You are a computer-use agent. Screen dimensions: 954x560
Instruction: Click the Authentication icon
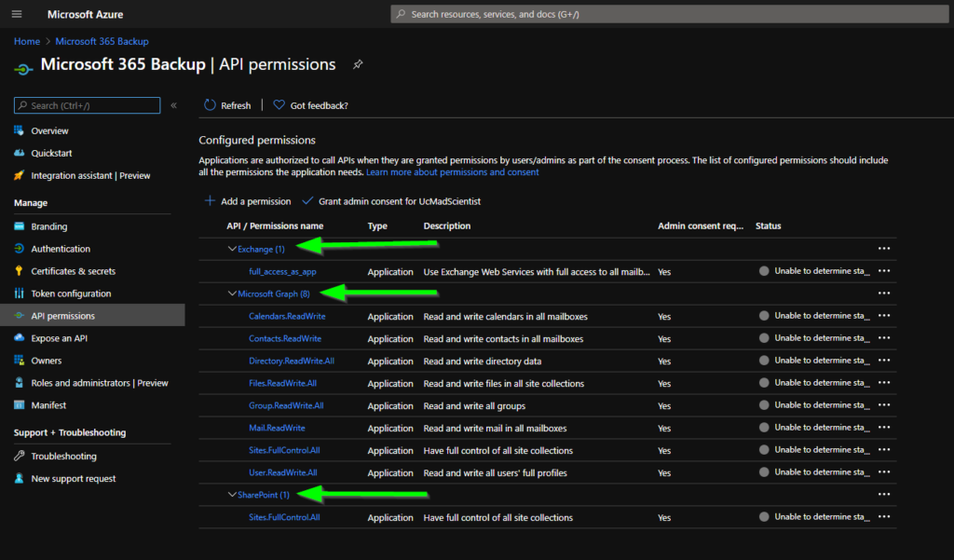point(19,249)
